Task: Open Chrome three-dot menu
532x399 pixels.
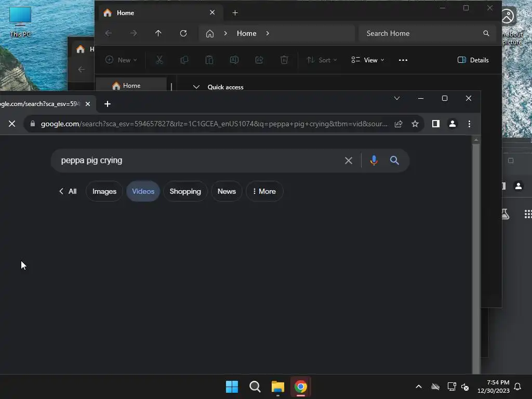Action: (469, 124)
